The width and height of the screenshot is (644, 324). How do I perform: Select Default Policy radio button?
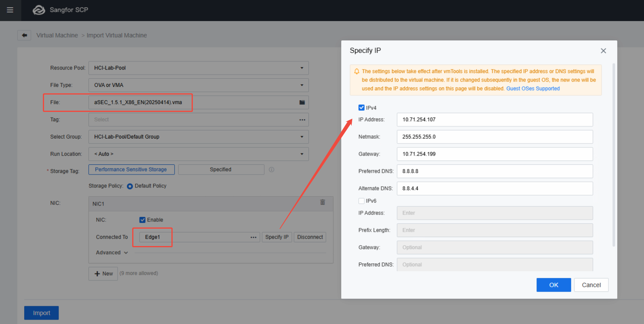[x=130, y=186]
